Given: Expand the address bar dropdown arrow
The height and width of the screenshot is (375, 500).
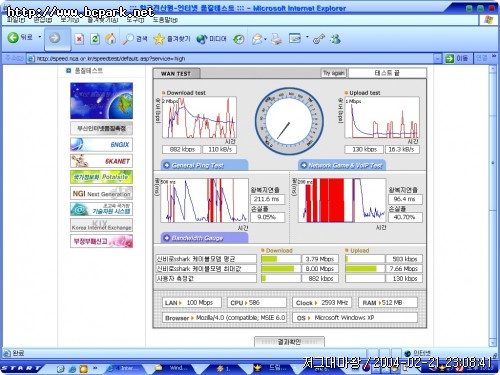Looking at the screenshot, I should 438,59.
